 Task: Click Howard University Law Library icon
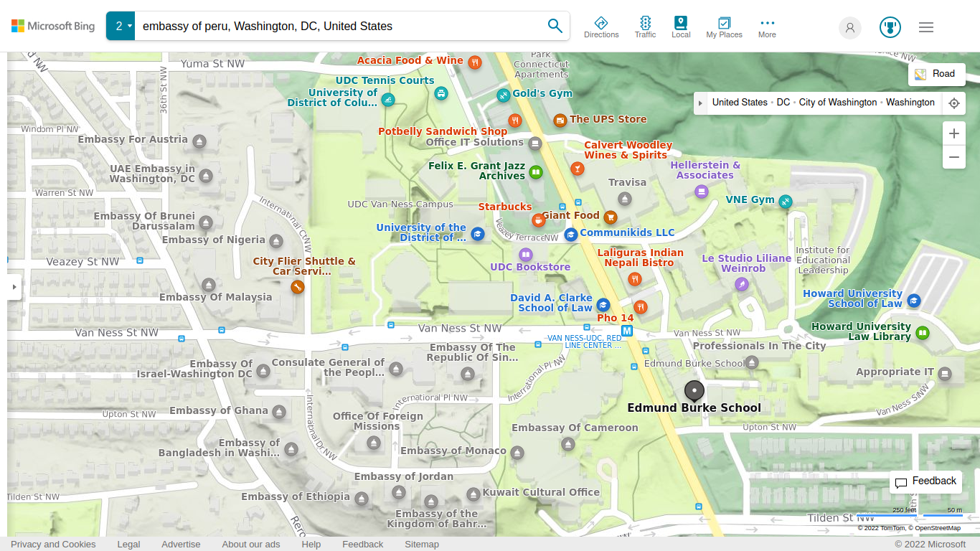(923, 333)
